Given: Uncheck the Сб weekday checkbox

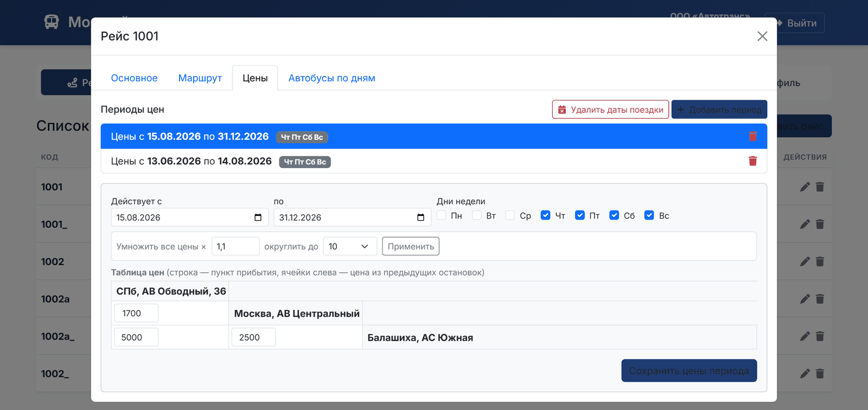Looking at the screenshot, I should tap(614, 215).
